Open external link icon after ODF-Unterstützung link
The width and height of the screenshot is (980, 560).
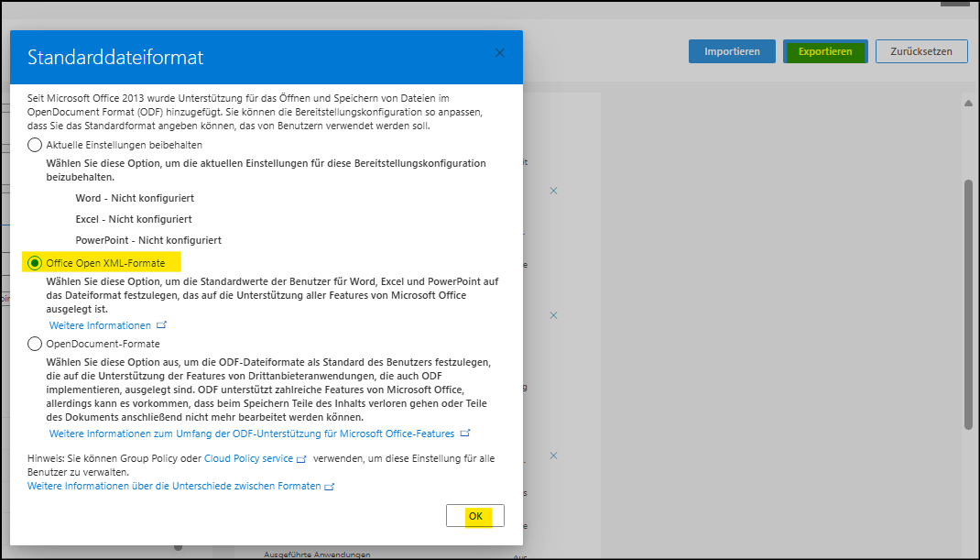point(465,434)
